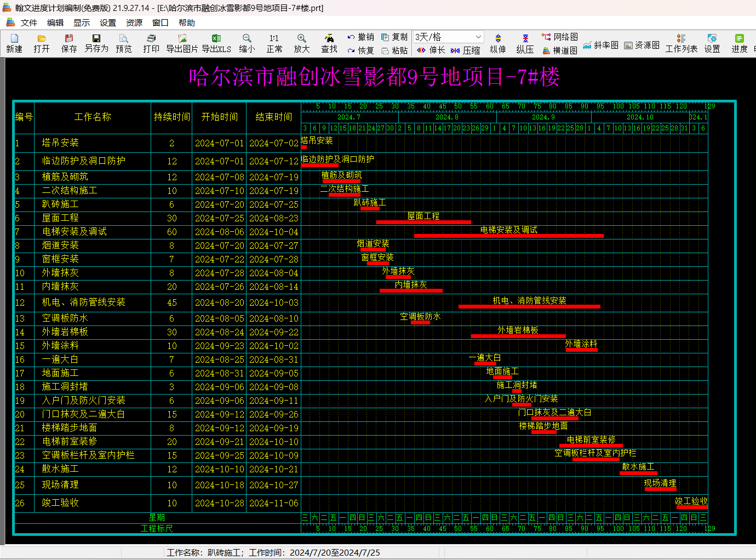This screenshot has width=756, height=560.
Task: Click the 纵压 vertical compress icon
Action: pyautogui.click(x=525, y=43)
